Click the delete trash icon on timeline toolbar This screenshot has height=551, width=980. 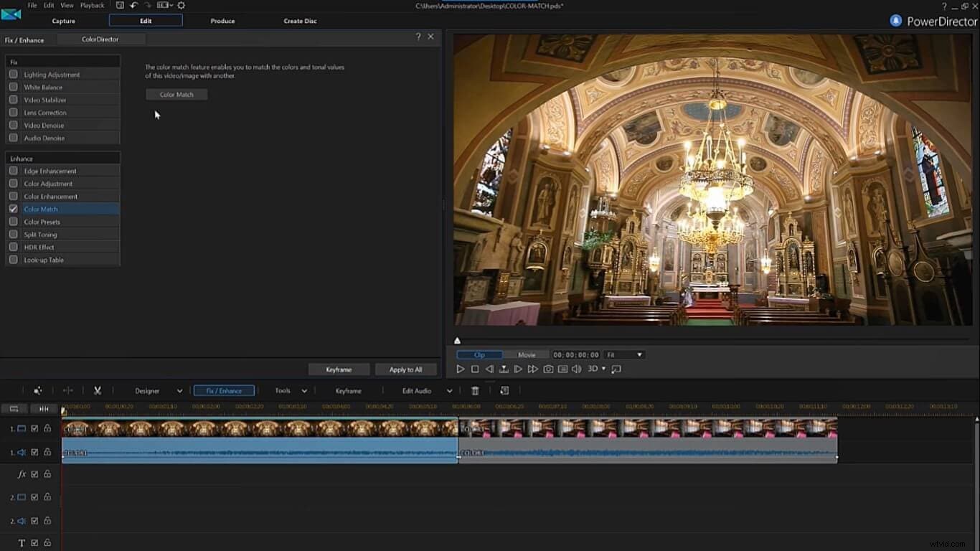click(474, 390)
